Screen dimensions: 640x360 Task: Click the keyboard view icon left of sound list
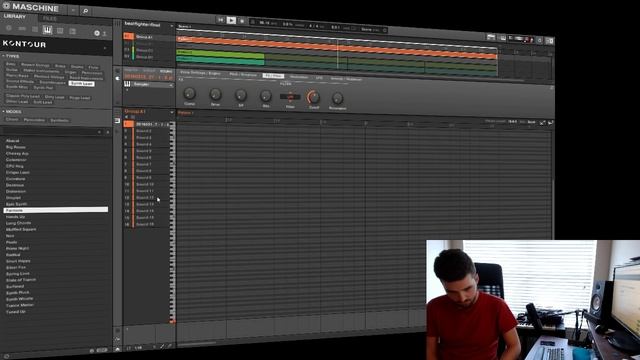point(117,120)
